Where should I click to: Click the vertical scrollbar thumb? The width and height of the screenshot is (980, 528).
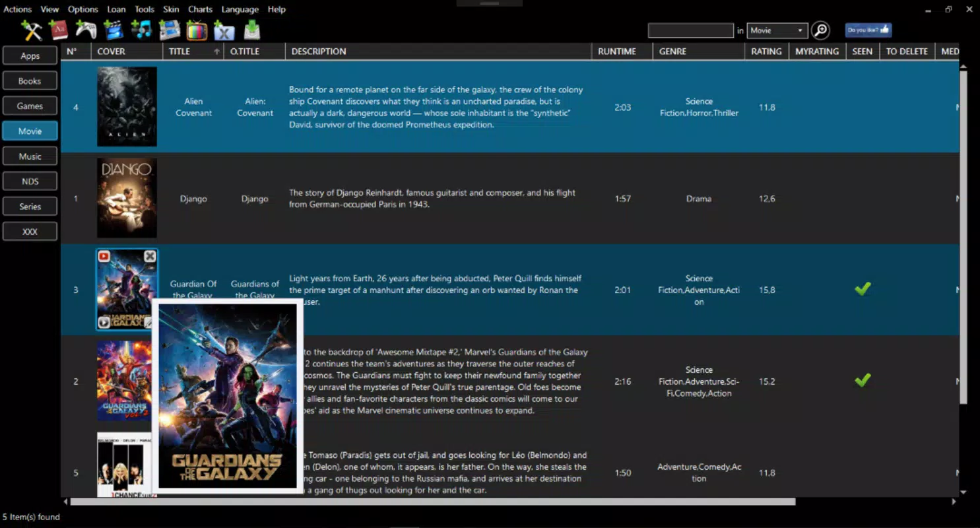[964, 238]
